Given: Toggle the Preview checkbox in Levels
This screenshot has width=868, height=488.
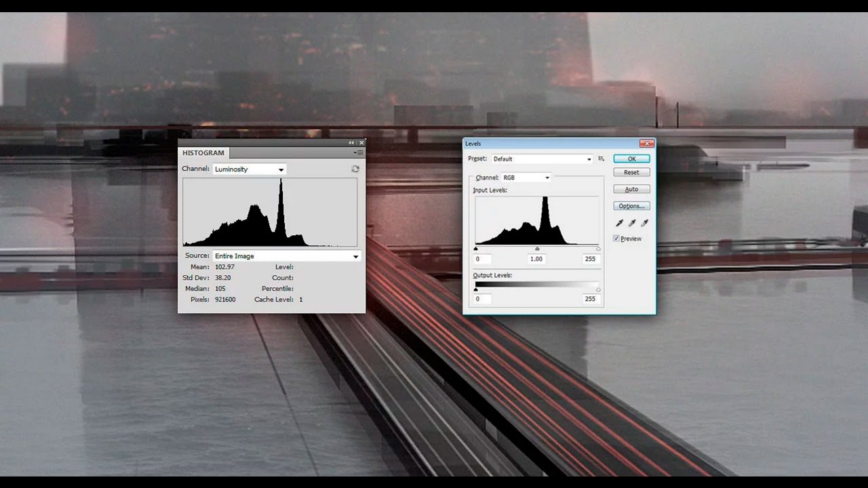Looking at the screenshot, I should pos(616,239).
